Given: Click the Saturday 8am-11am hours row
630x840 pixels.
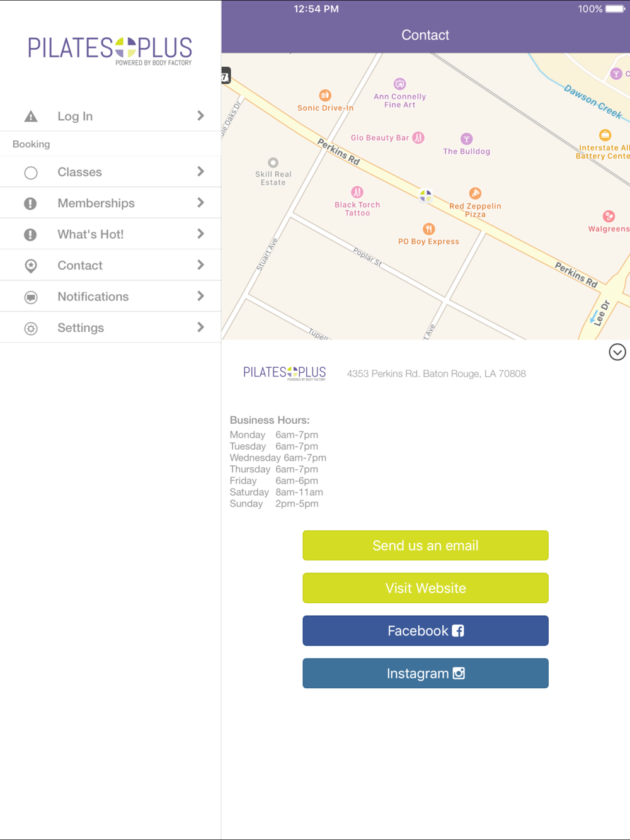Looking at the screenshot, I should tap(277, 492).
